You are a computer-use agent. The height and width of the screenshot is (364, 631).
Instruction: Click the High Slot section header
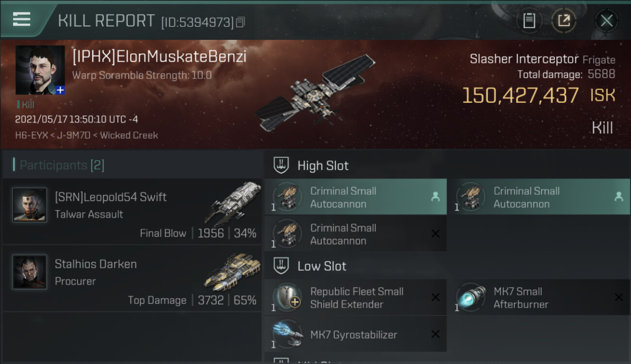pos(323,165)
